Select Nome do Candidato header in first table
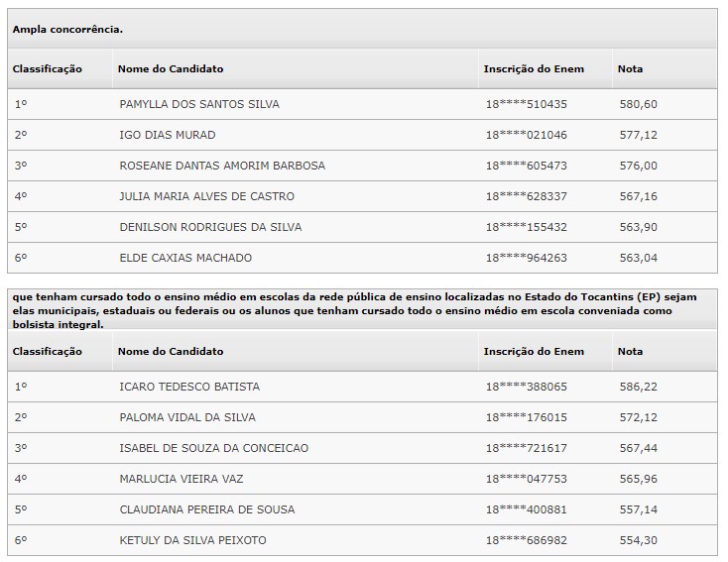Viewport: 728px width, 562px height. point(171,68)
